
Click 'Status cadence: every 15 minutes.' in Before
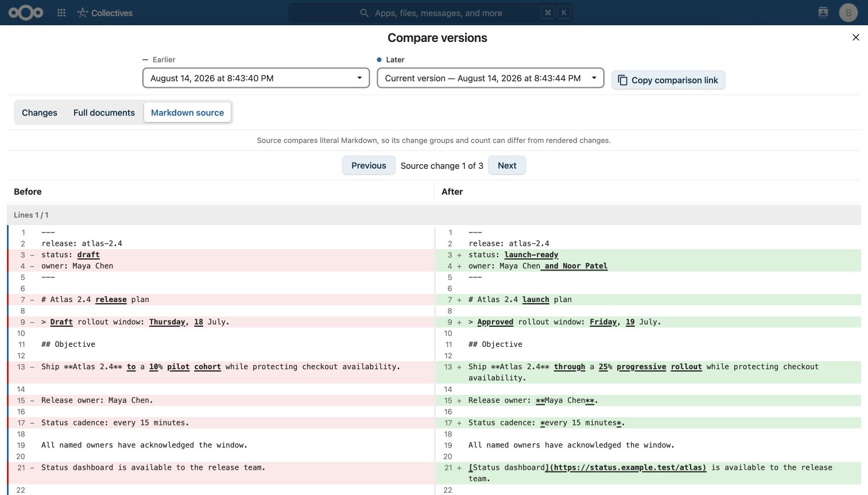click(221, 423)
